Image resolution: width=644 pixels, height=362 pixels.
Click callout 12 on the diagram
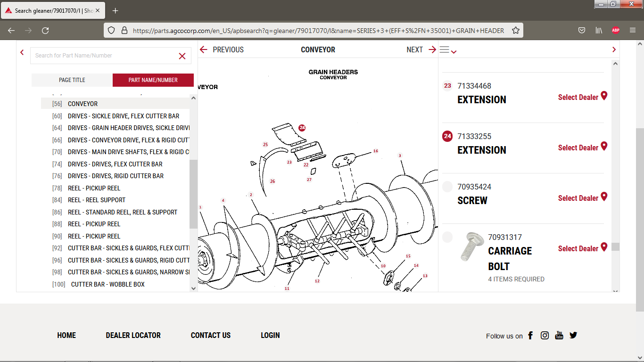click(317, 281)
